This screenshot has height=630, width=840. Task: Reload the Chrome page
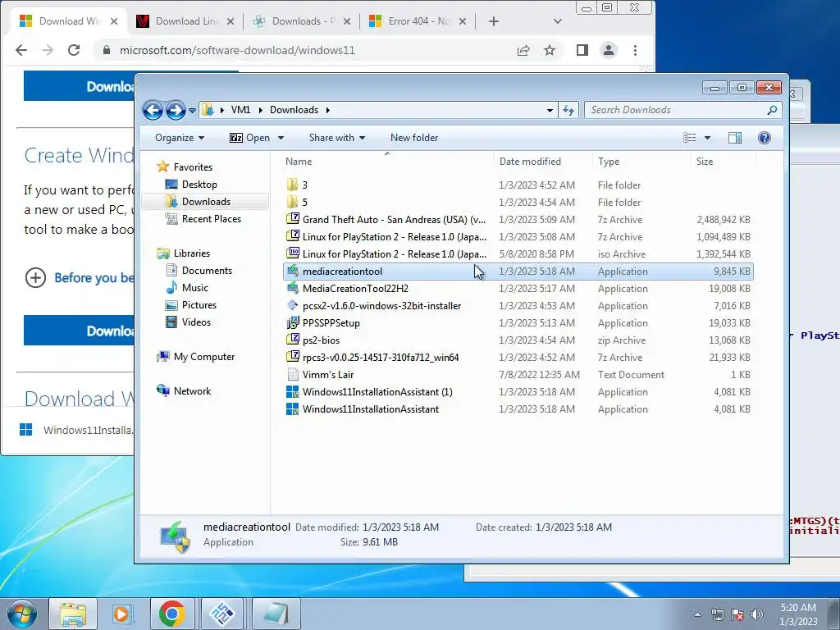[74, 50]
